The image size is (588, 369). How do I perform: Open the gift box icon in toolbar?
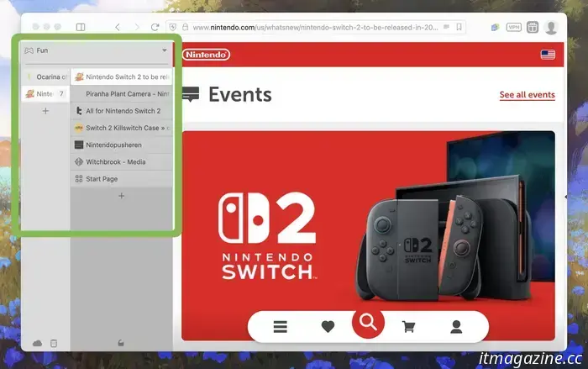pyautogui.click(x=533, y=27)
